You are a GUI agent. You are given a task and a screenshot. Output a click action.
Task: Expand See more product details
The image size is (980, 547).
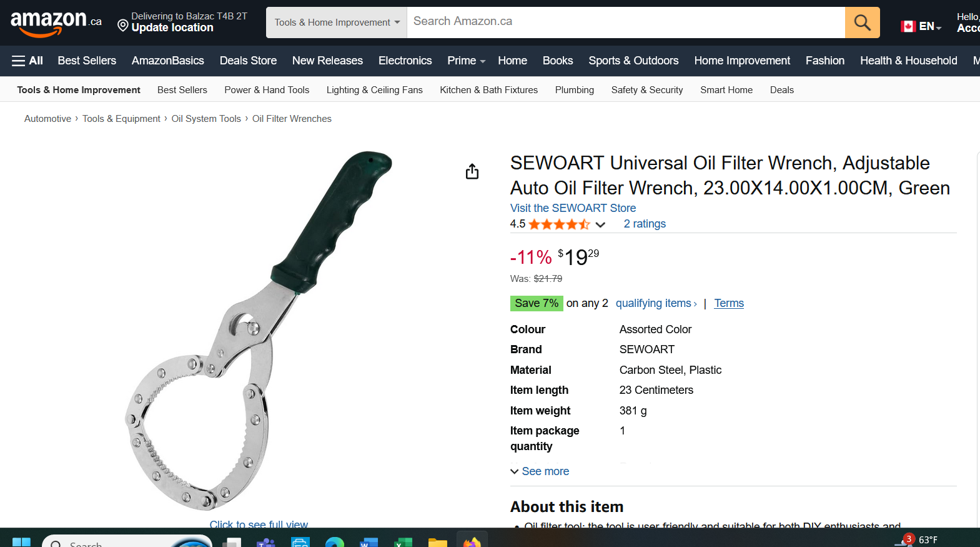click(540, 471)
